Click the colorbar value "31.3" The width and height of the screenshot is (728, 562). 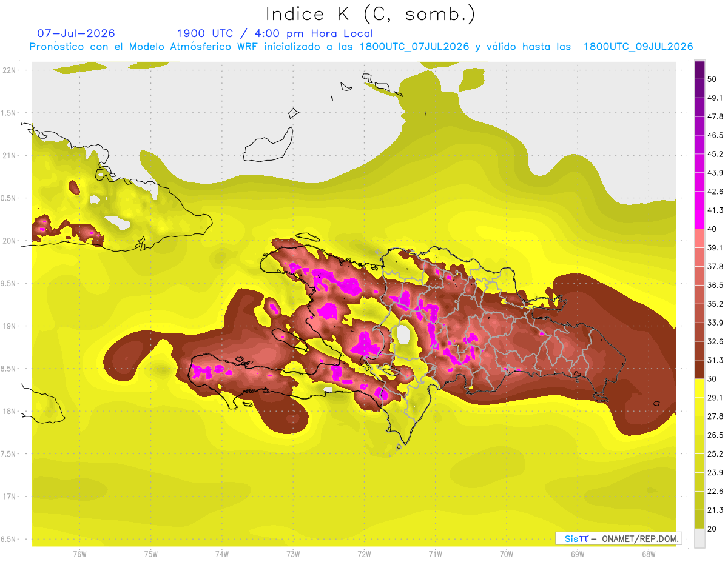(x=715, y=360)
